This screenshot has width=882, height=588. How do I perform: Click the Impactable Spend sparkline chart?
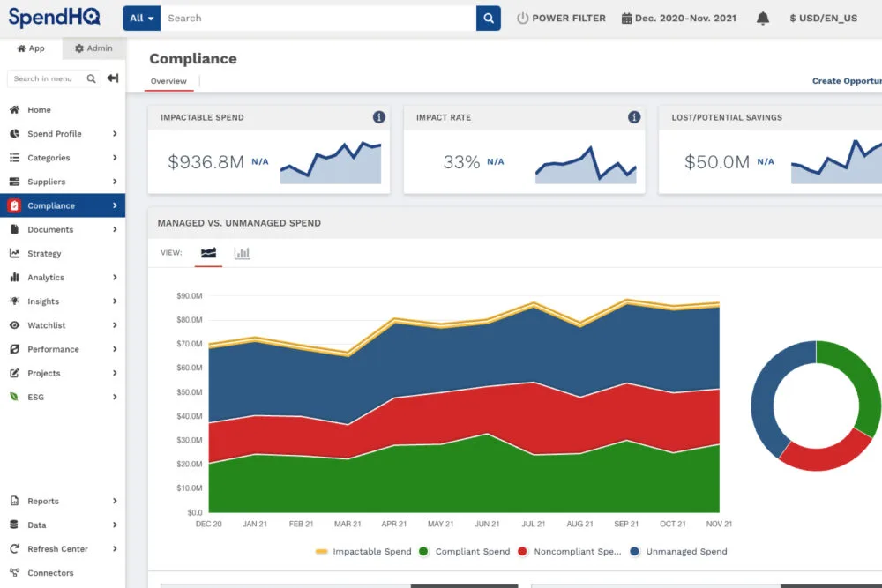[x=331, y=162]
